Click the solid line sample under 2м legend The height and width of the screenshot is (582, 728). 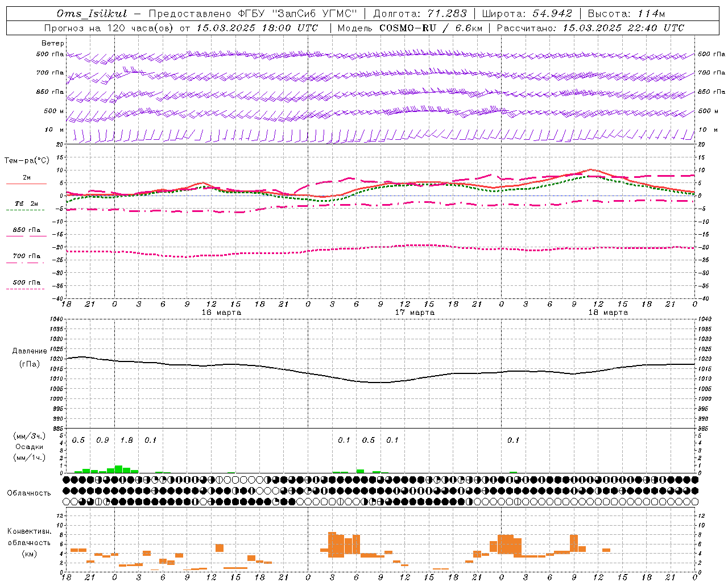pyautogui.click(x=26, y=184)
